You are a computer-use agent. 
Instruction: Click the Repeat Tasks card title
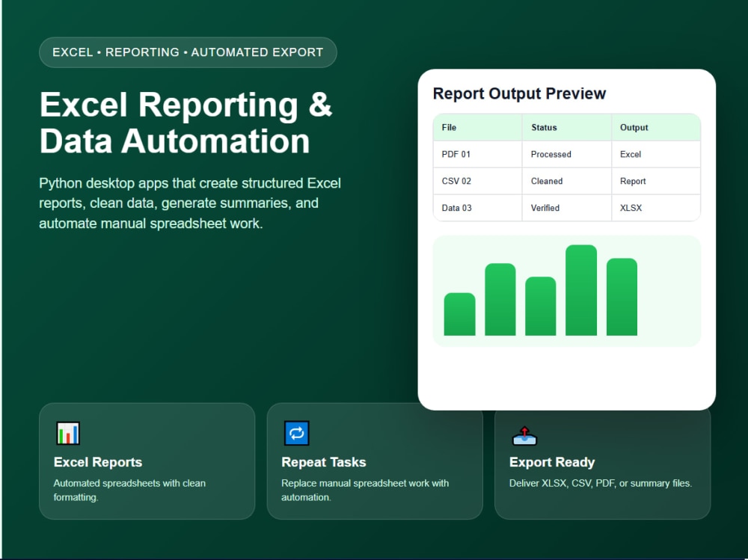pyautogui.click(x=323, y=462)
